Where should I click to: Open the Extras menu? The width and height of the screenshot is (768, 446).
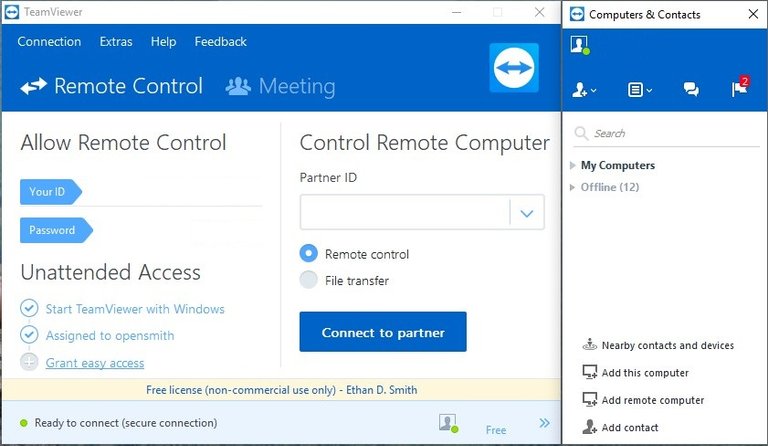[x=116, y=42]
